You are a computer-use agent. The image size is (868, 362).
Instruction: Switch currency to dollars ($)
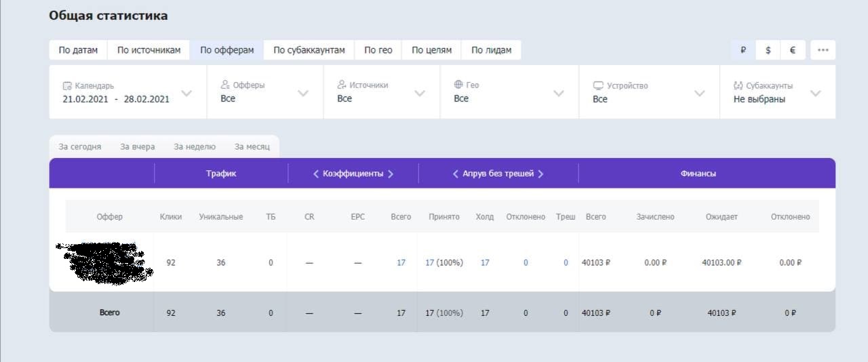tap(768, 50)
